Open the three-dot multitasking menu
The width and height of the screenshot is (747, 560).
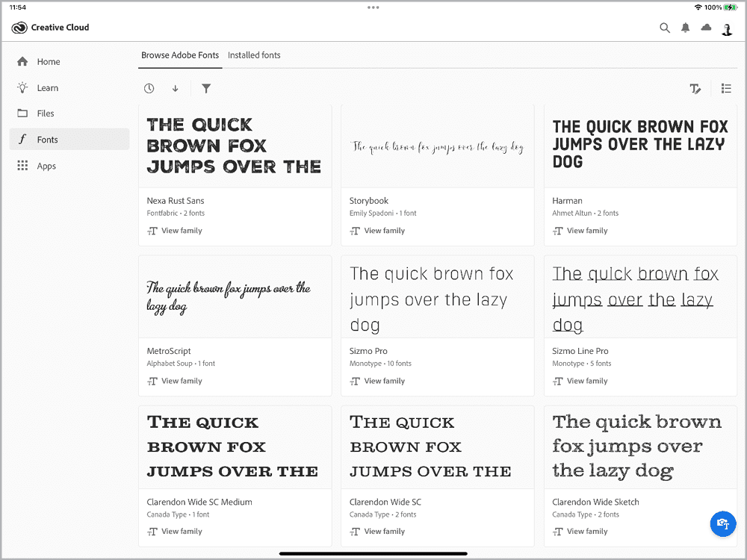coord(373,7)
